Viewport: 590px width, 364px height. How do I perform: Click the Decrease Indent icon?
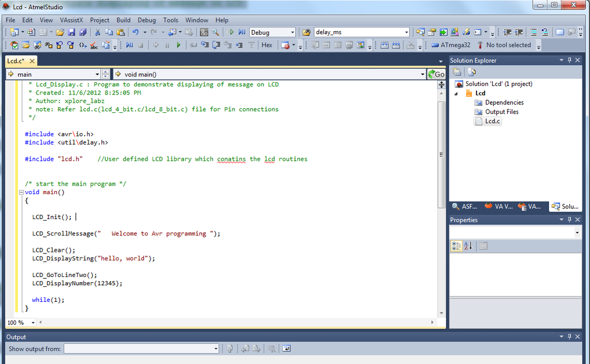pos(507,32)
